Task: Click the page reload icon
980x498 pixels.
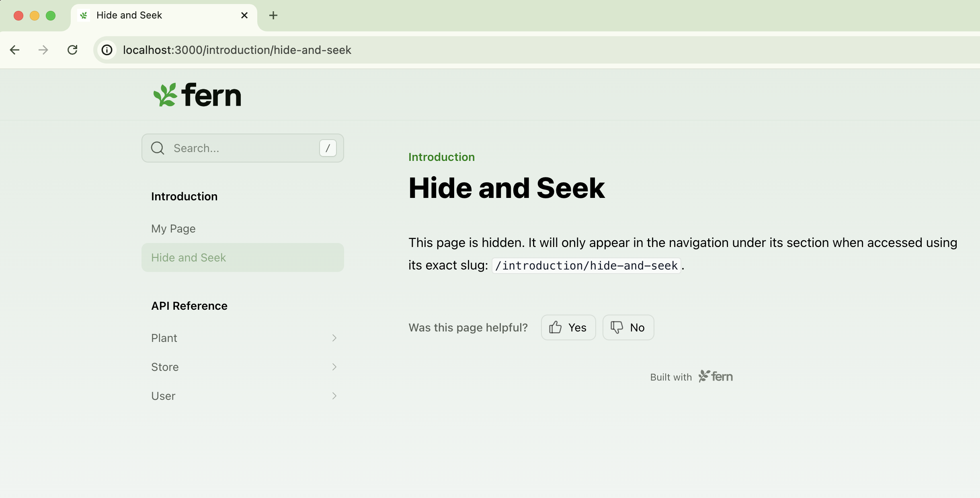Action: tap(73, 49)
